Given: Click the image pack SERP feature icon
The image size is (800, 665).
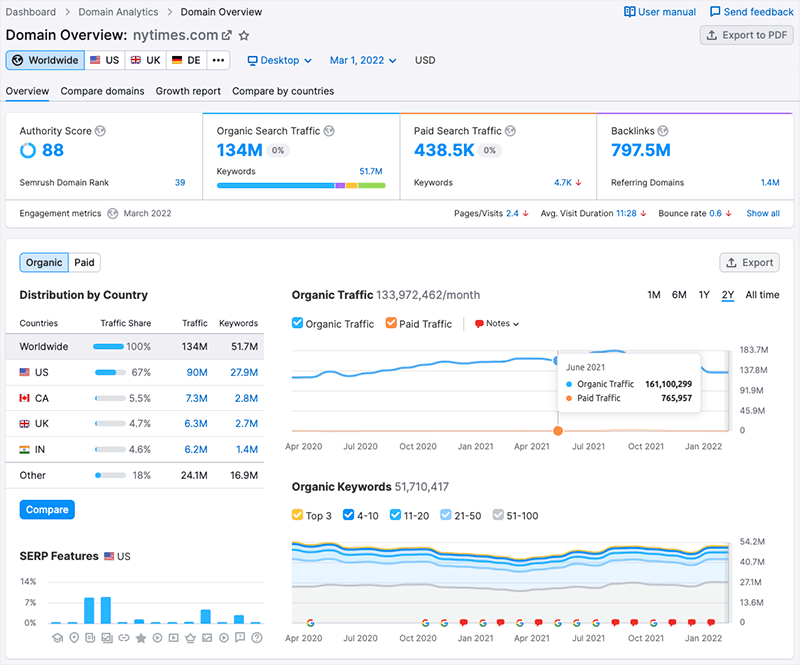Looking at the screenshot, I should click(x=107, y=637).
